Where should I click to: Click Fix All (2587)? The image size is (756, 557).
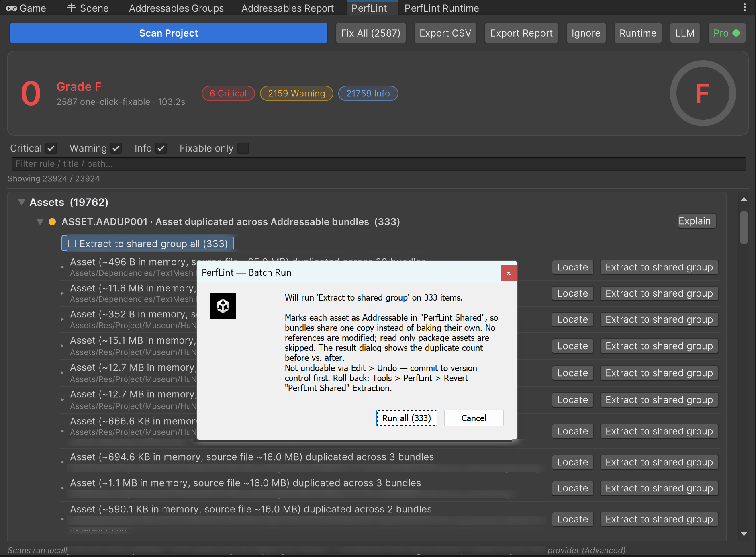[371, 33]
